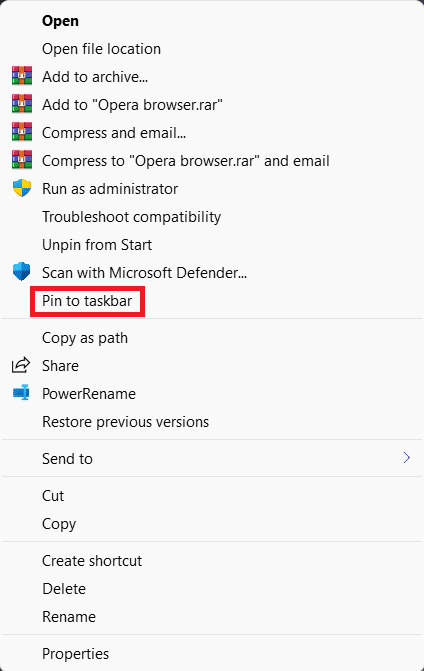Image resolution: width=424 pixels, height=671 pixels.
Task: Expand the Send to submenu arrow
Action: point(406,458)
